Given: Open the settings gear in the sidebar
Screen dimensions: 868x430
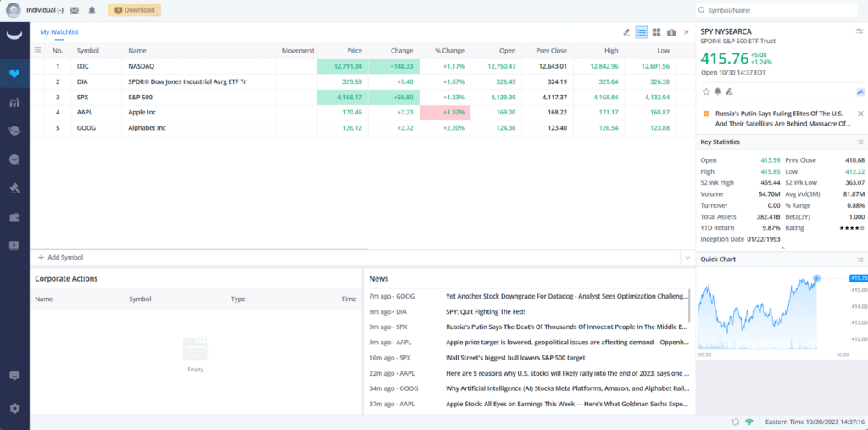Looking at the screenshot, I should (x=14, y=408).
